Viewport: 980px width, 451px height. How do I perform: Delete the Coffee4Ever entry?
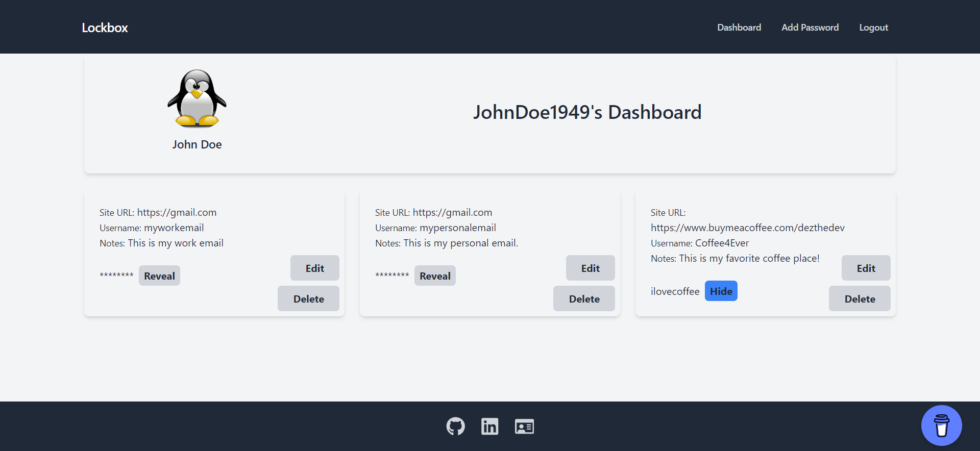tap(860, 298)
